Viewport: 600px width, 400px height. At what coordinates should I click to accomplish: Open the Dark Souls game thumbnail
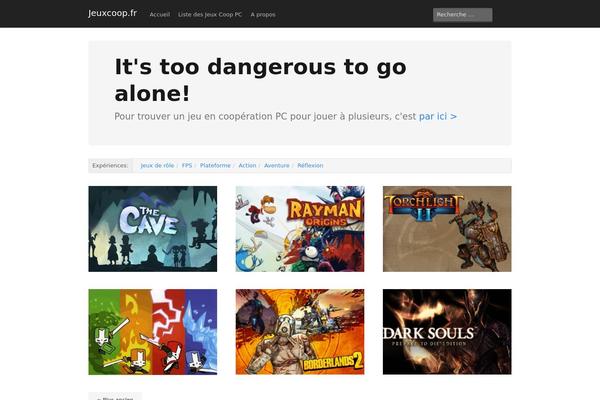point(447,332)
